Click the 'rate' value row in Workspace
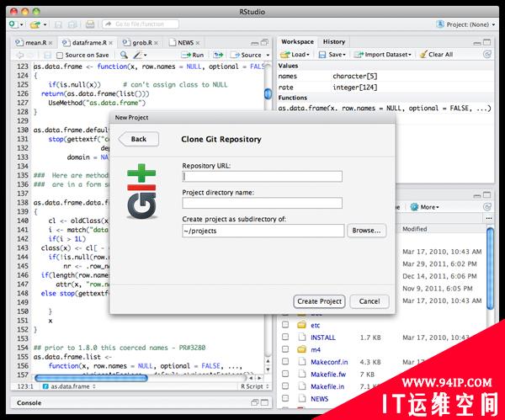 [385, 88]
